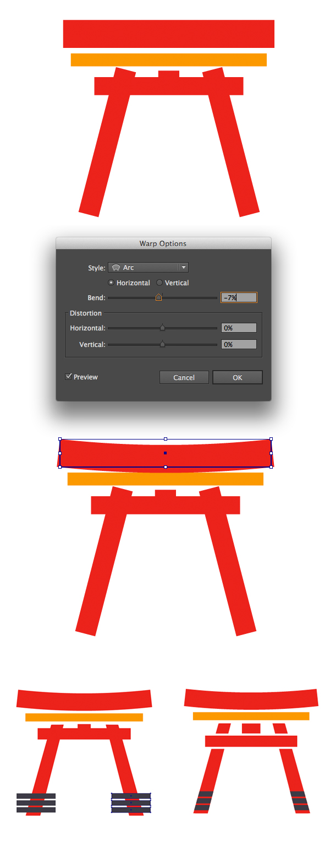Select the Vertical radio button
The image size is (330, 868).
(159, 283)
